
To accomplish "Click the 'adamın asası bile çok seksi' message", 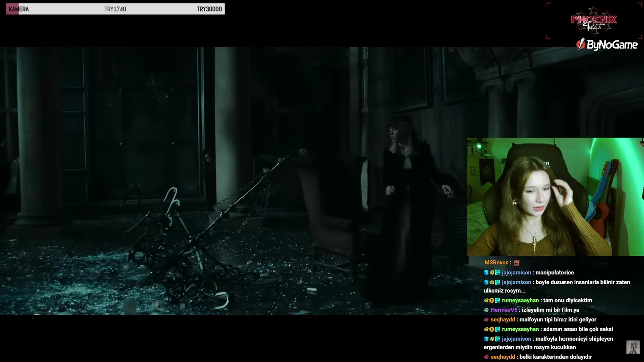I will [578, 329].
